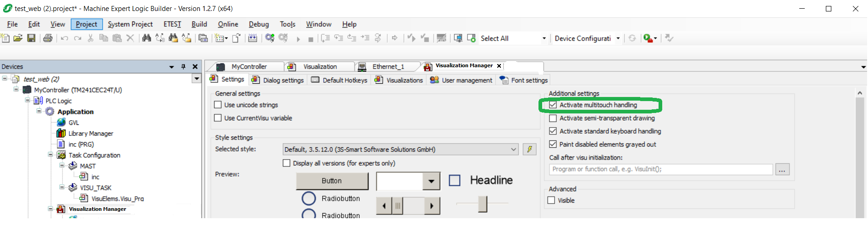The height and width of the screenshot is (236, 868).
Task: Click the New Project toolbar icon
Action: coord(5,38)
